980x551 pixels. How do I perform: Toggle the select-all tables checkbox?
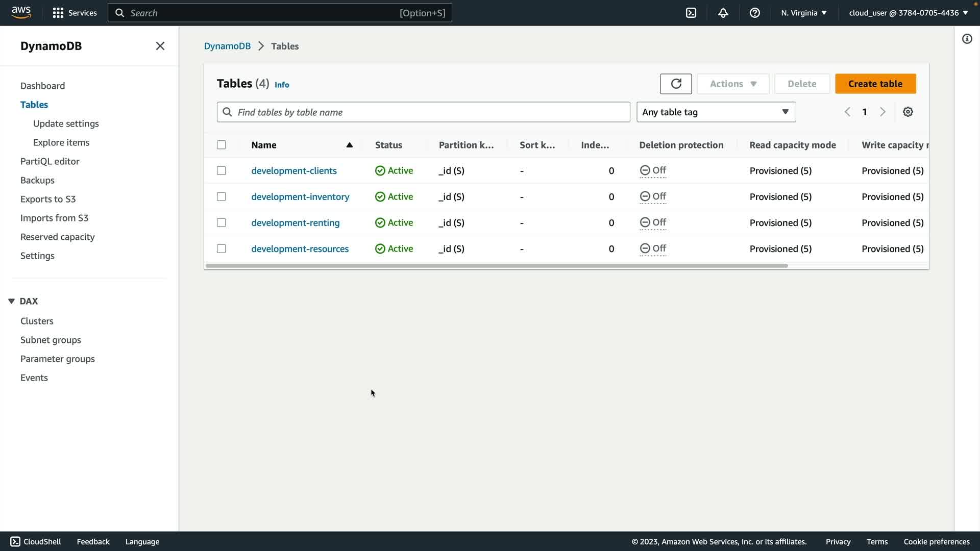click(x=221, y=145)
